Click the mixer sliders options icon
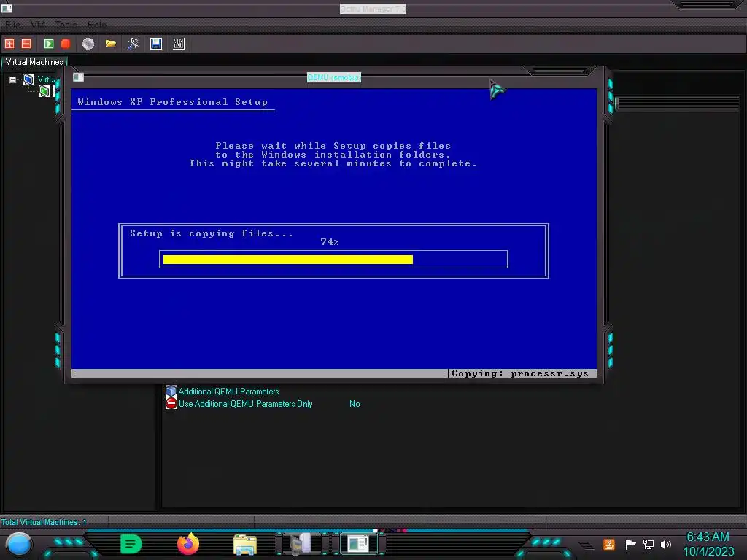 pyautogui.click(x=179, y=44)
